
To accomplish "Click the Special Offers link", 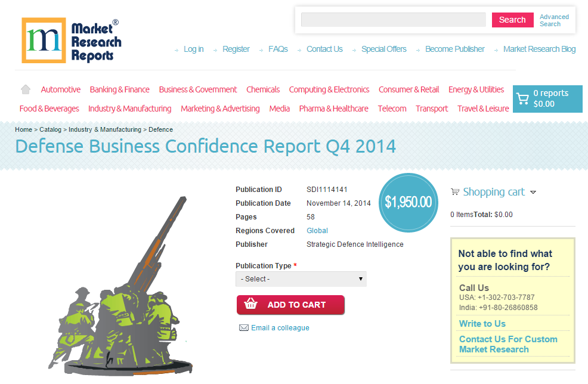I will 383,49.
